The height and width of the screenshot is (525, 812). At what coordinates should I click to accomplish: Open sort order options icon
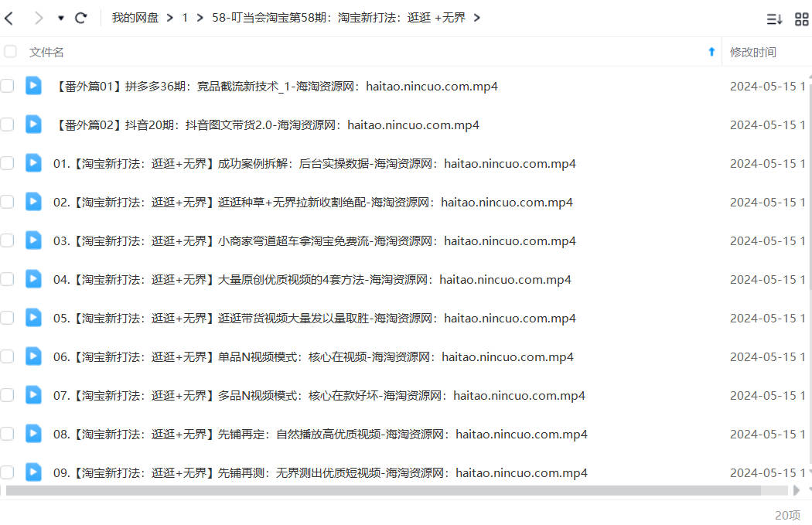pos(774,19)
